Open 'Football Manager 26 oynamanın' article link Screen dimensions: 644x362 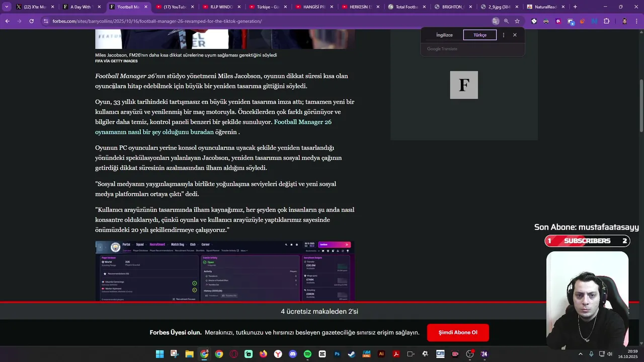click(213, 127)
